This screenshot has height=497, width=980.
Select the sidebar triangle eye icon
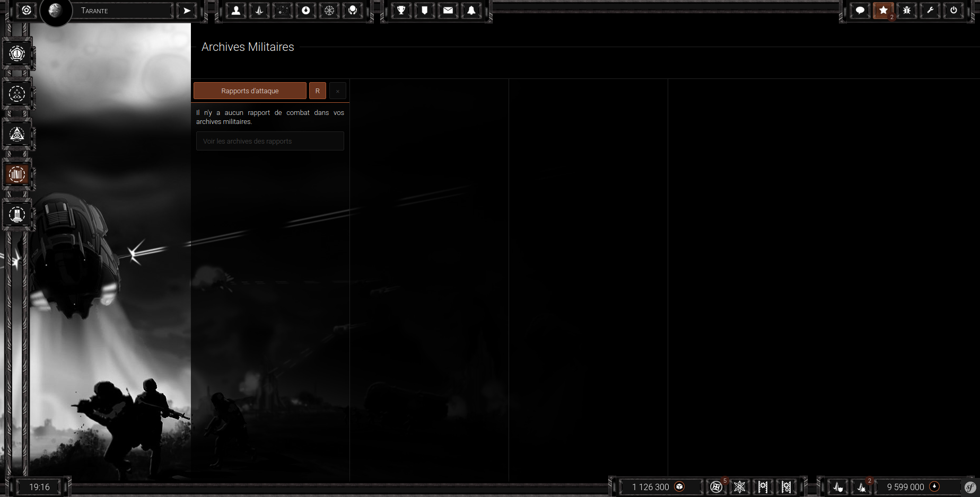17,134
